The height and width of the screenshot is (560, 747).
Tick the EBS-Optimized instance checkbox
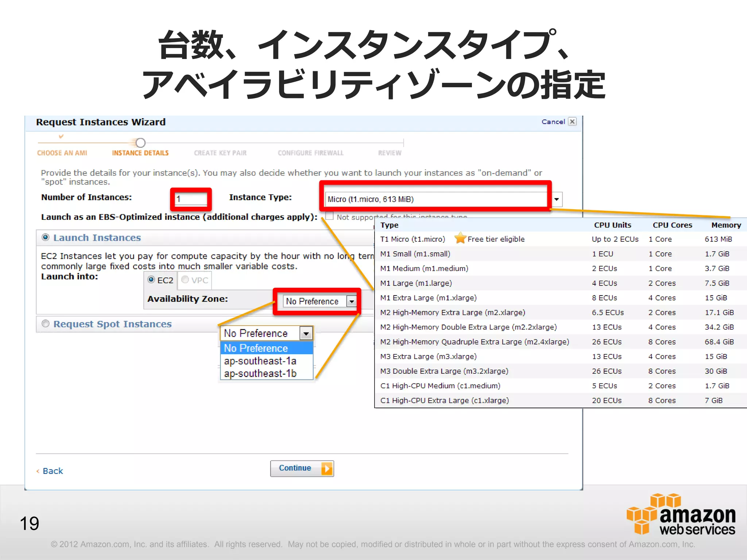click(x=329, y=216)
